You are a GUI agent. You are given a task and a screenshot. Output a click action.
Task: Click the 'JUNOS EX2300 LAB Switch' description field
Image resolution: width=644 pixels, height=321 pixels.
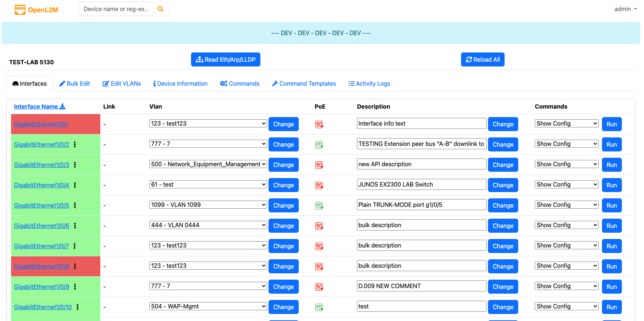tap(422, 184)
